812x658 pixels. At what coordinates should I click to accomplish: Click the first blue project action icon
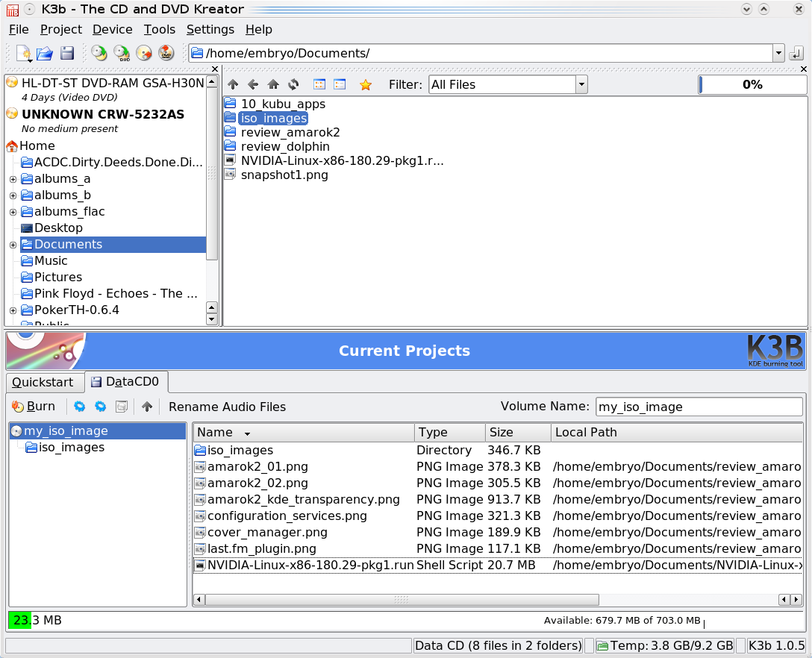tap(80, 407)
